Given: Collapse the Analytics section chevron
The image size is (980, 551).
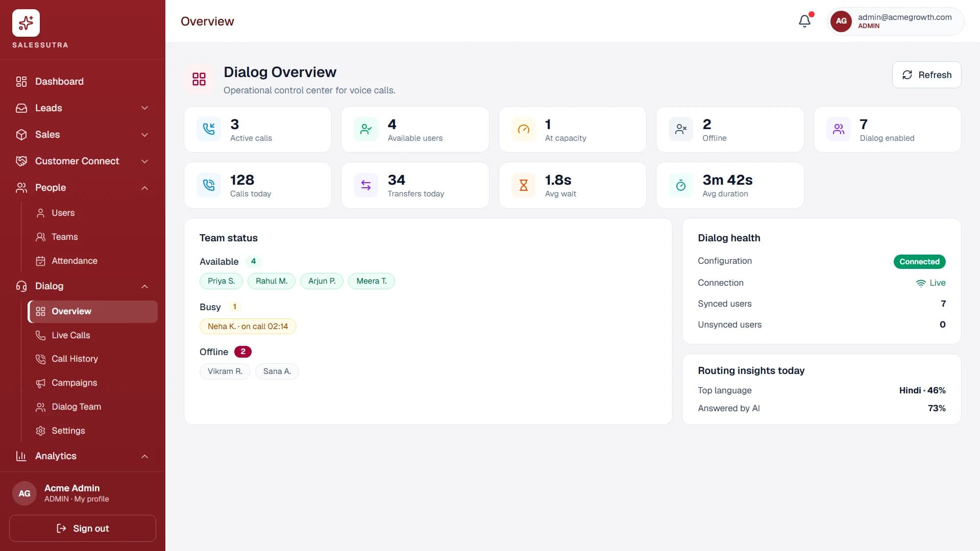Looking at the screenshot, I should click(x=145, y=456).
